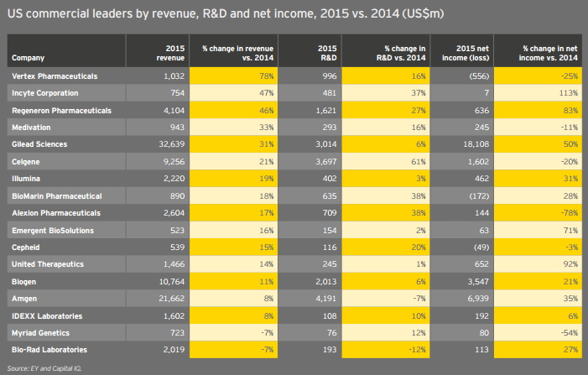Select Regeneron Pharmaceuticals company name
The width and height of the screenshot is (588, 375).
point(61,111)
